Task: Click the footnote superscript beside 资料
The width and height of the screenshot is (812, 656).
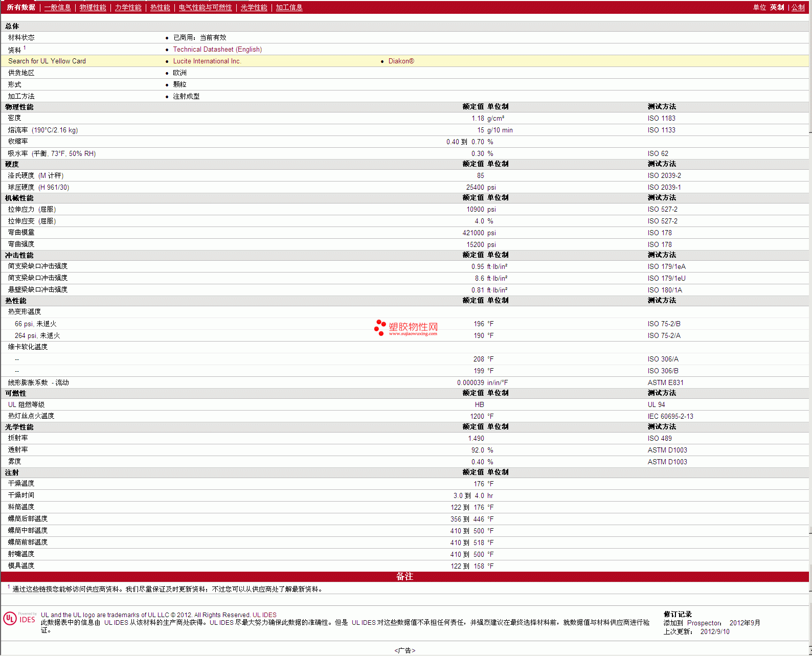Action: [x=25, y=48]
